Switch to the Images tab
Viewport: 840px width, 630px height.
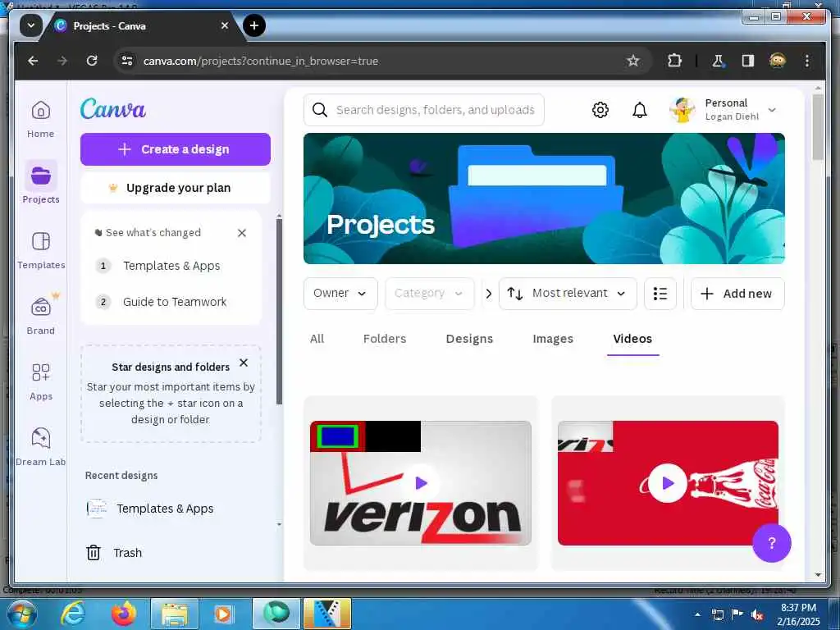click(553, 339)
